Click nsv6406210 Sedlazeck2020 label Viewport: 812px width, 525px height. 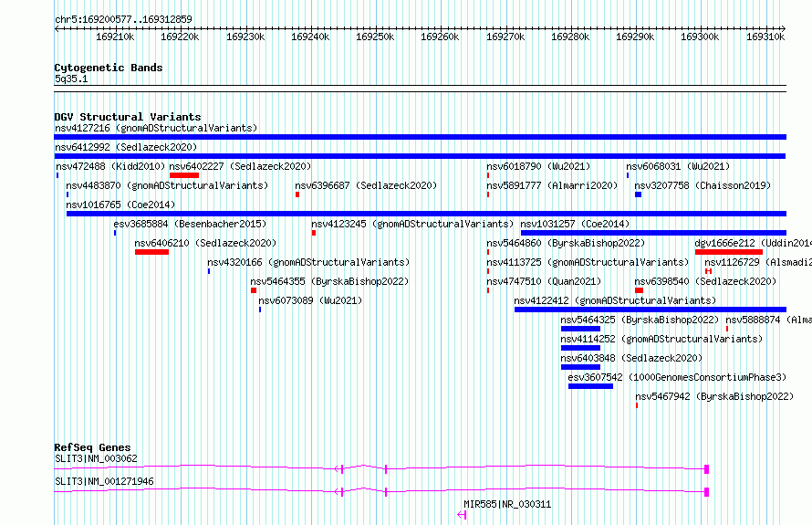(205, 243)
